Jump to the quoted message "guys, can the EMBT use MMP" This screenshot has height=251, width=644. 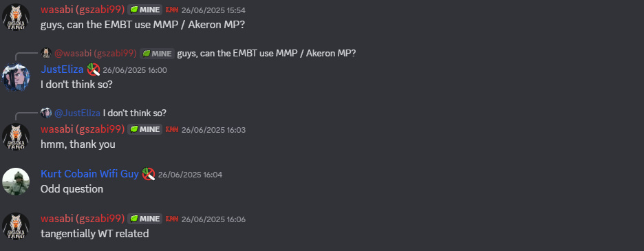(266, 54)
